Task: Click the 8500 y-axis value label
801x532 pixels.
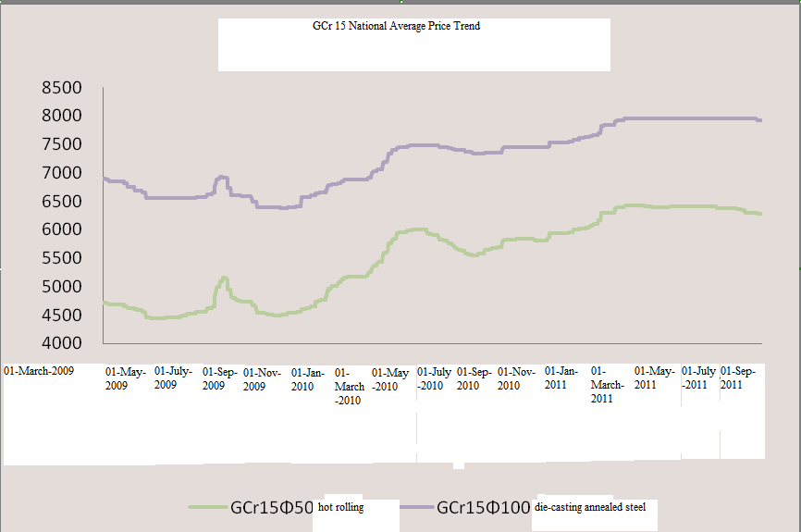Action: 61,88
